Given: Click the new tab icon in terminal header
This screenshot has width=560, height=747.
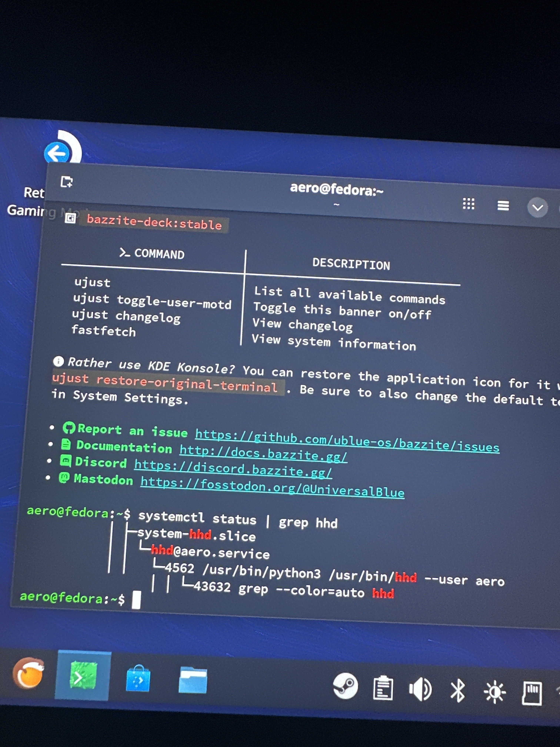Looking at the screenshot, I should coord(66,181).
